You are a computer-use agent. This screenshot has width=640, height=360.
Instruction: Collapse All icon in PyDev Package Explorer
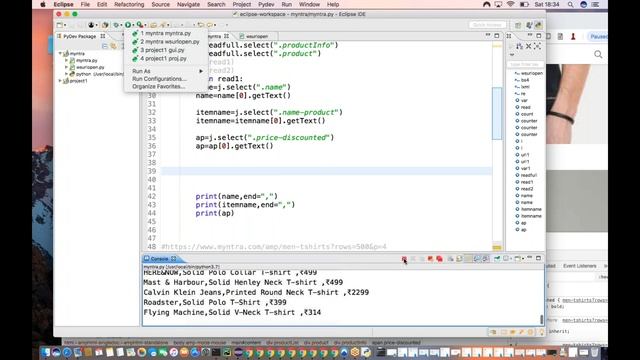tap(104, 46)
